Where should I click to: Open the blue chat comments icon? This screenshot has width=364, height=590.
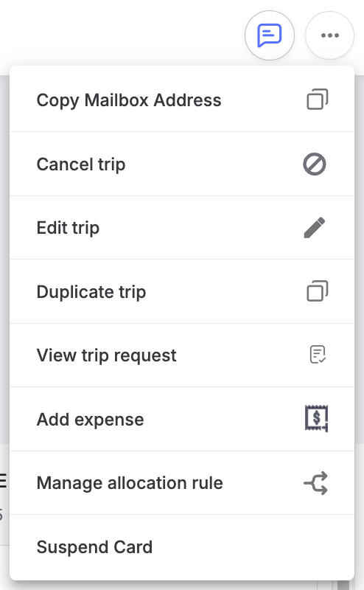tap(269, 35)
